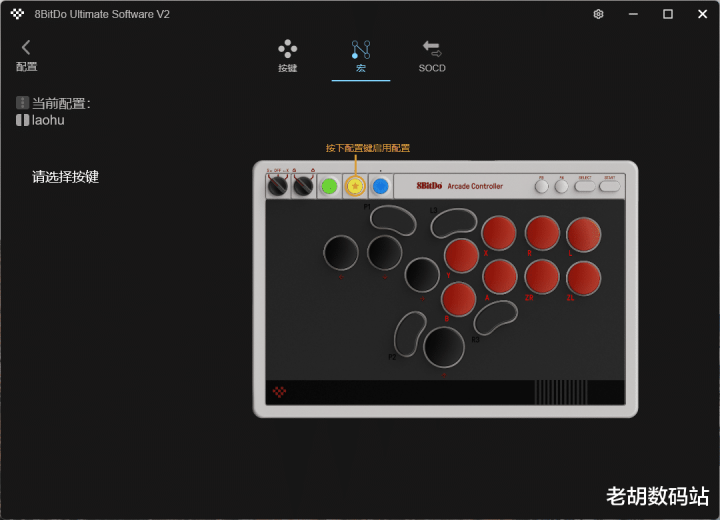Image resolution: width=720 pixels, height=520 pixels.
Task: Click the 当前配置 label
Action: tap(61, 103)
